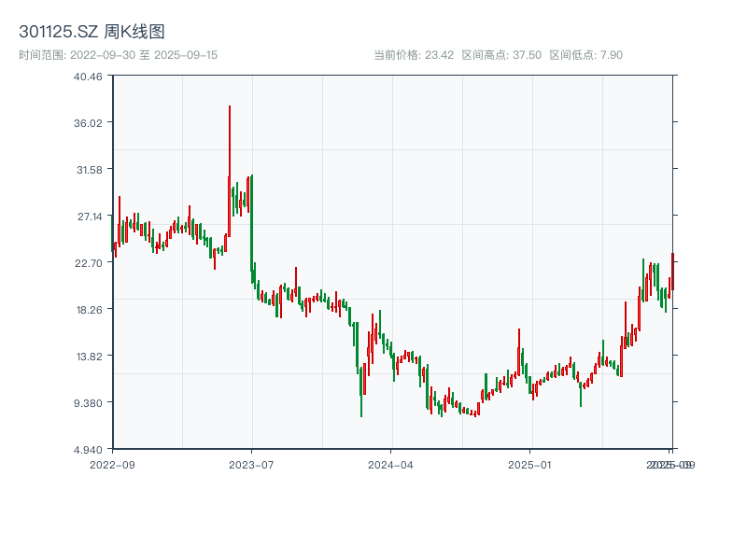747x560 pixels.
Task: Click the latest candlestick at right edge
Action: coord(671,272)
